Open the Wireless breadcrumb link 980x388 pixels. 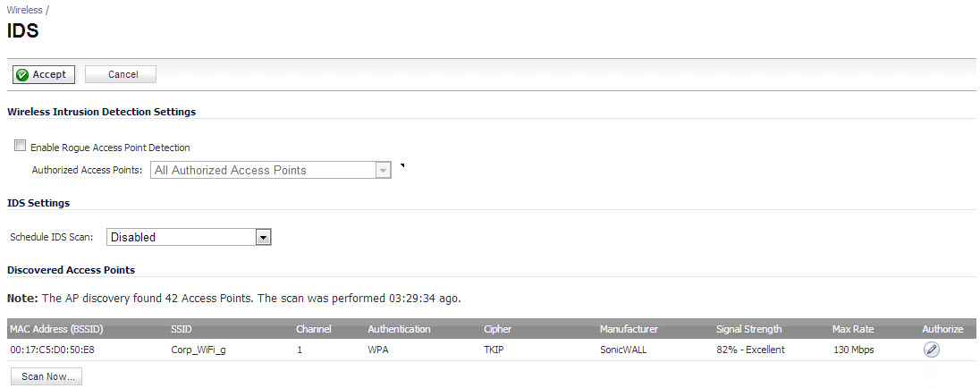tap(24, 10)
